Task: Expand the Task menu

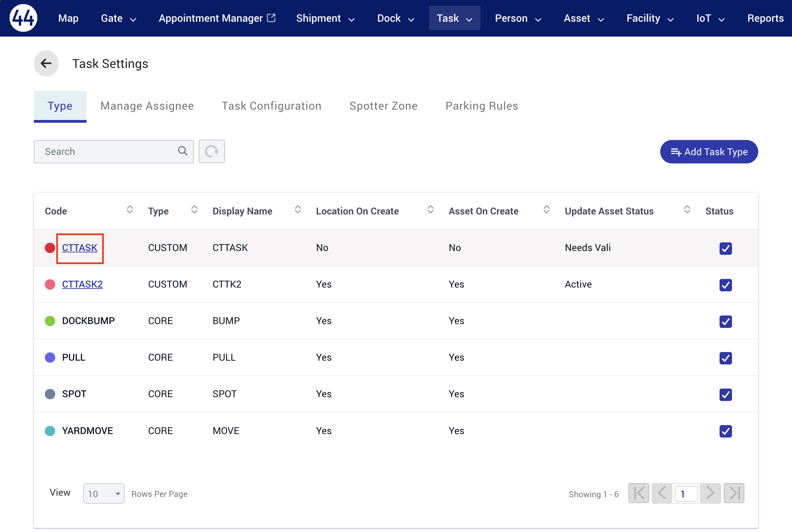Action: coord(455,18)
